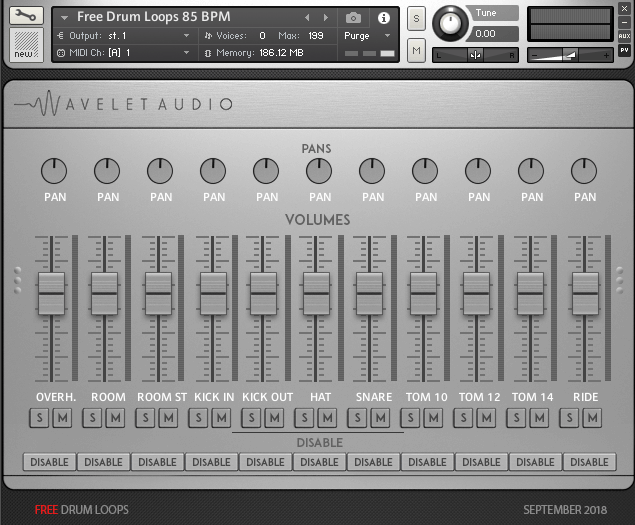Image resolution: width=635 pixels, height=525 pixels.
Task: Disable the OVERH. channel
Action: [x=49, y=462]
